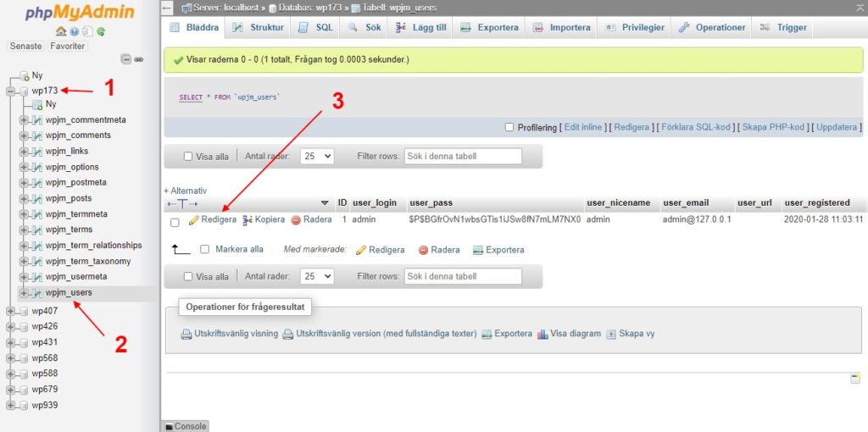
Task: Enable the Profilering checkbox
Action: pyautogui.click(x=509, y=127)
